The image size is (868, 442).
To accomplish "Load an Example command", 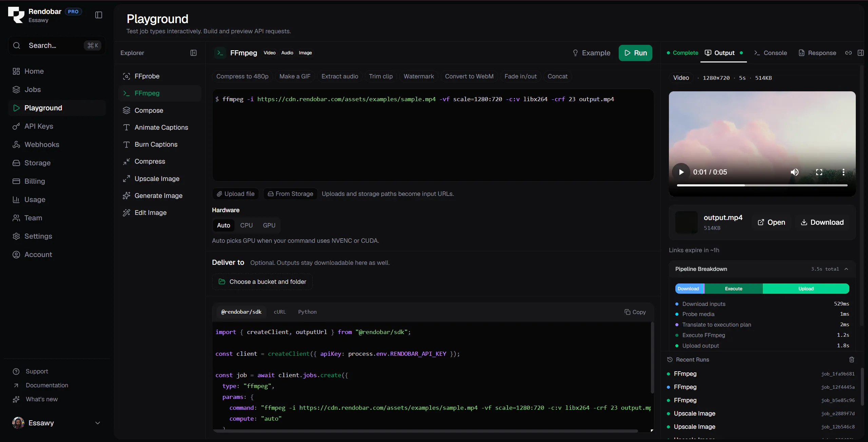I will click(591, 53).
